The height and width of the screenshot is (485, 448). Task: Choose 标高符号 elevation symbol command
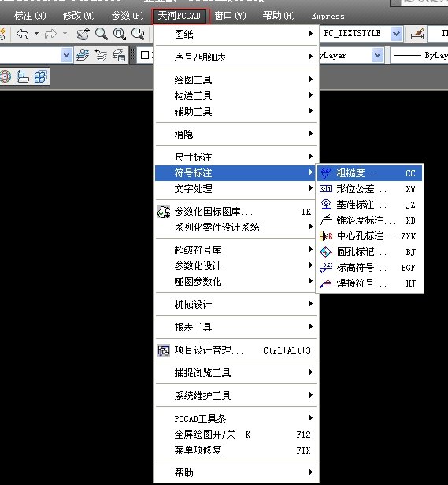(x=370, y=268)
